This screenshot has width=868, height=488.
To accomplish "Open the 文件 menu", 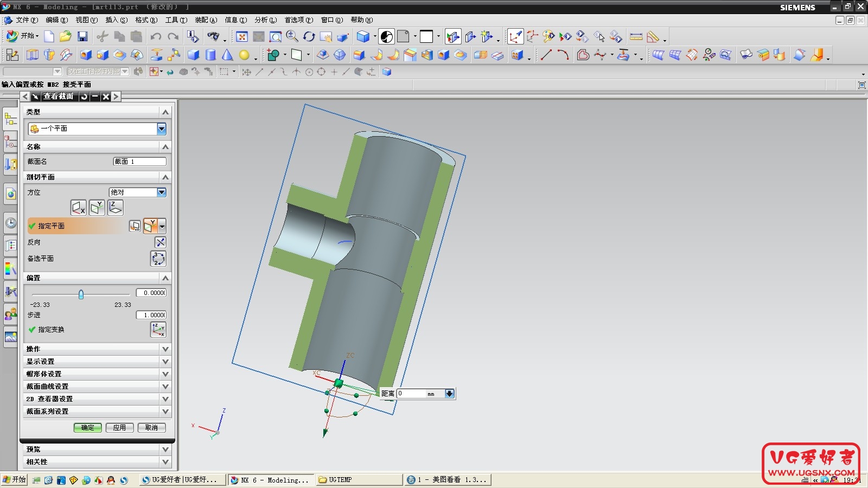I will click(27, 20).
